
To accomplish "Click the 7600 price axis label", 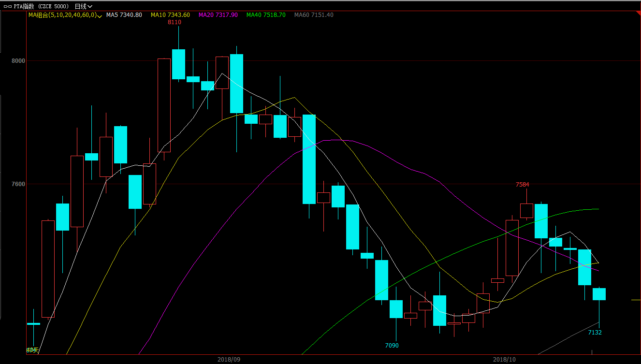I will point(18,184).
